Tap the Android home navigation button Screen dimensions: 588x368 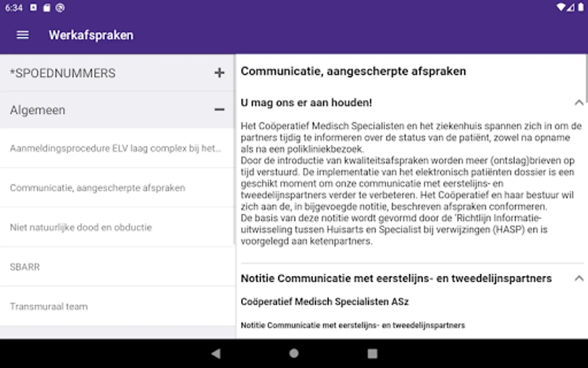point(294,353)
